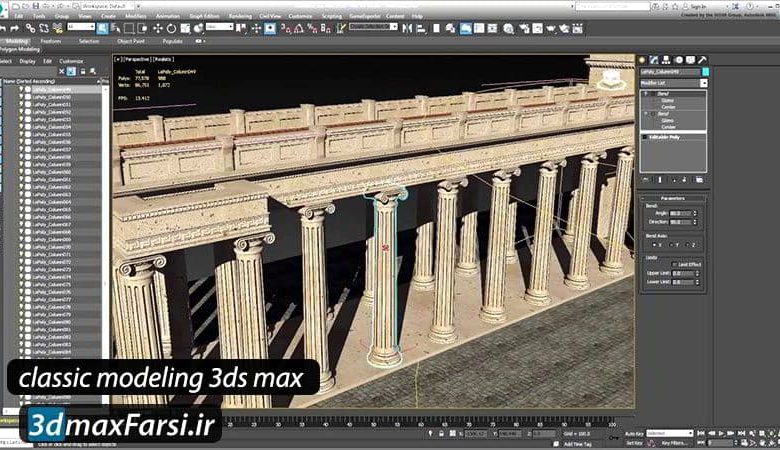Click Add Time Tag in status bar
Screen dimensions: 780x450
[x=578, y=444]
